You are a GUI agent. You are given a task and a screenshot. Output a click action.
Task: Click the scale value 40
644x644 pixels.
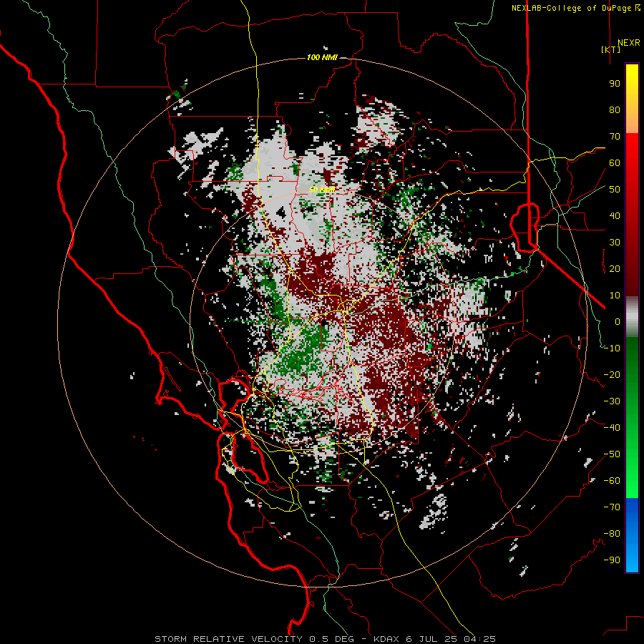(615, 216)
